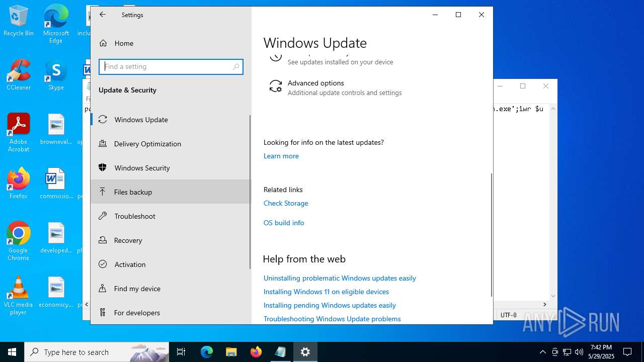Select the Microsoft Edge desktop shortcut
The image size is (644, 362).
(x=56, y=24)
